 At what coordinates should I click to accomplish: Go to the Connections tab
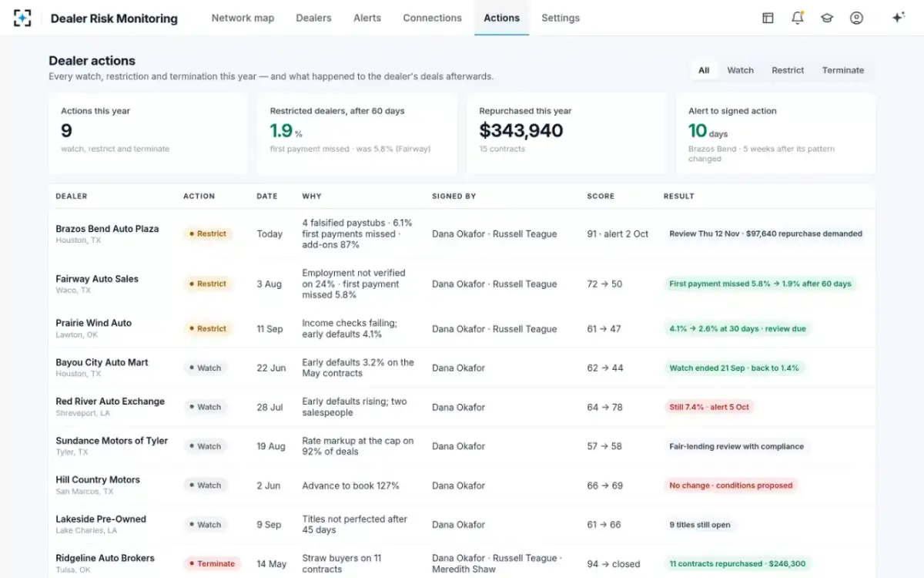click(432, 18)
